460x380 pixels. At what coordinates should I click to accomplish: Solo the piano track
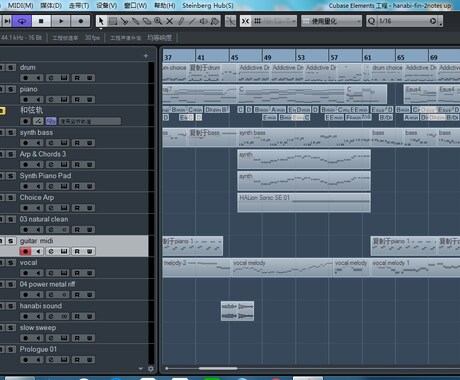point(11,89)
